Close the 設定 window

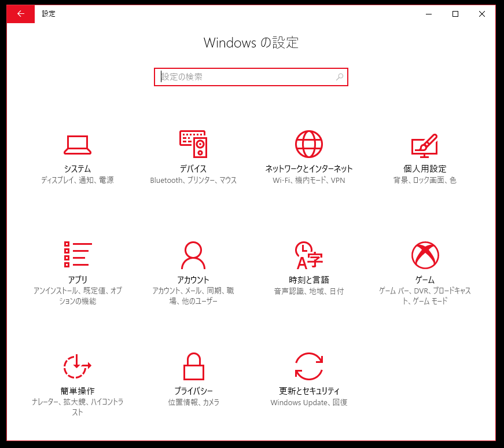coord(482,14)
